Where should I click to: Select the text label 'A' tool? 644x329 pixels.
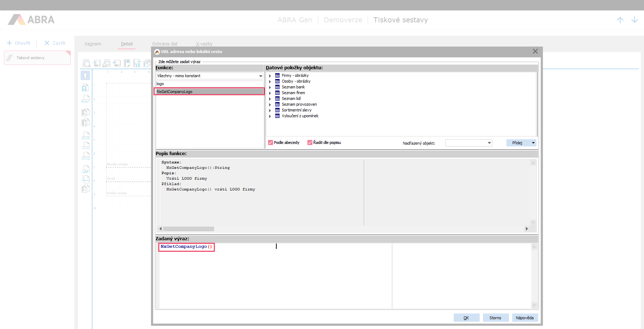[x=85, y=88]
